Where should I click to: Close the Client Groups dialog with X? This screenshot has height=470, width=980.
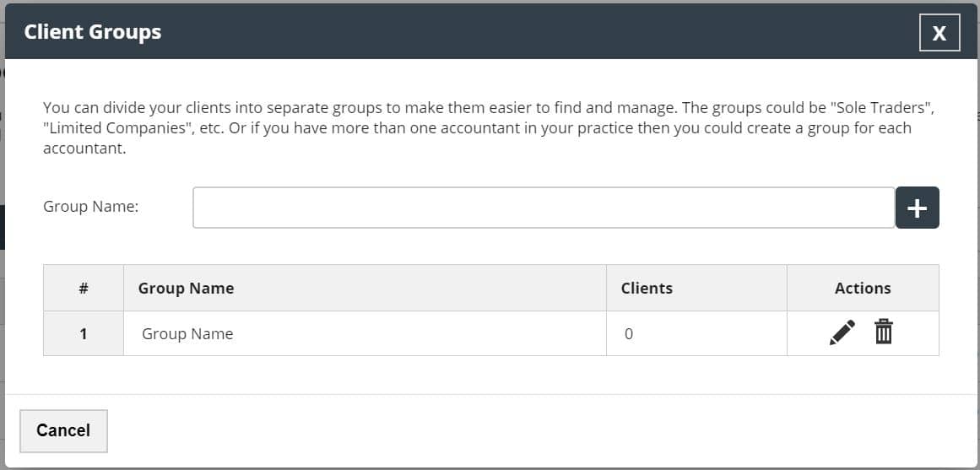939,33
